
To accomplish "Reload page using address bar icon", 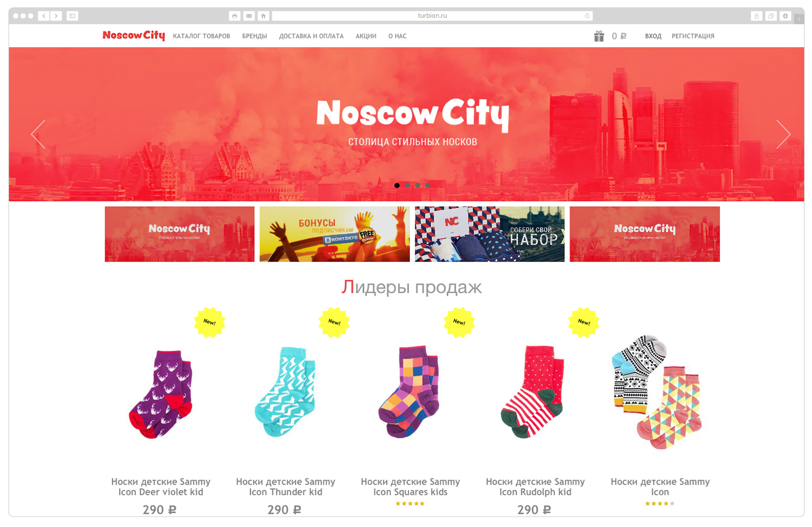I will 587,16.
